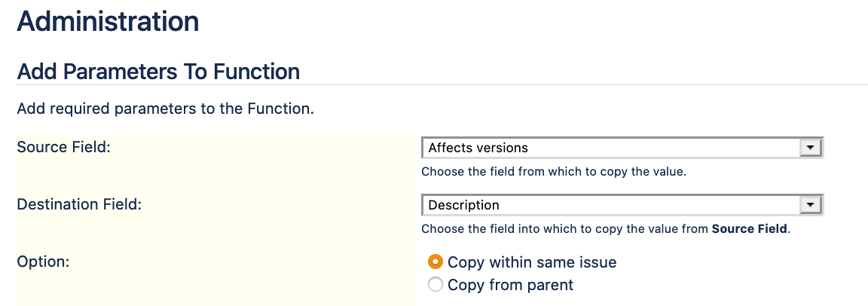This screenshot has height=306, width=868.
Task: Click the 'Administration' page heading
Action: click(108, 22)
